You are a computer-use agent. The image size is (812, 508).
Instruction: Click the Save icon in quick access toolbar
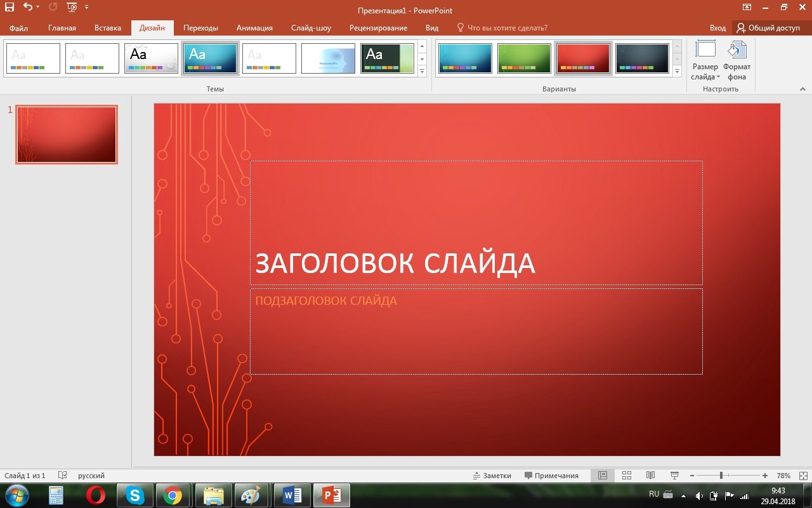point(10,7)
